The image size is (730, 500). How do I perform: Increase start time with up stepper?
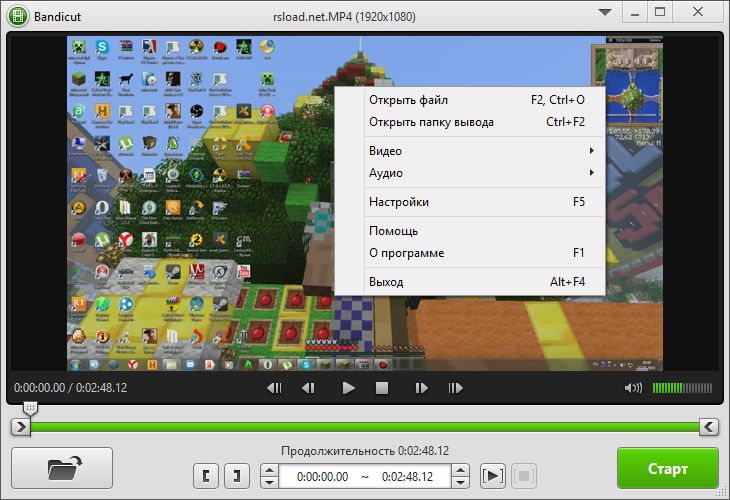click(269, 470)
